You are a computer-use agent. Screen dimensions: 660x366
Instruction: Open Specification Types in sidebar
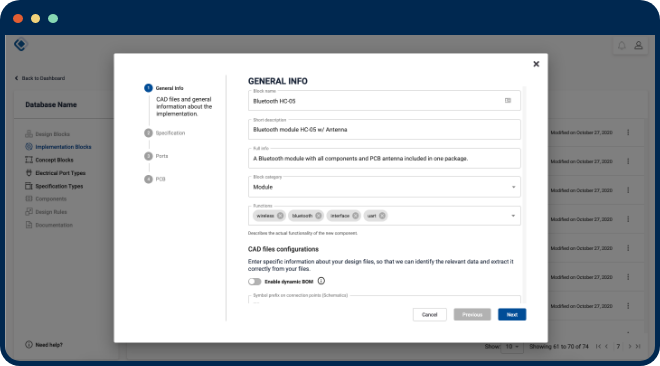tap(54, 186)
